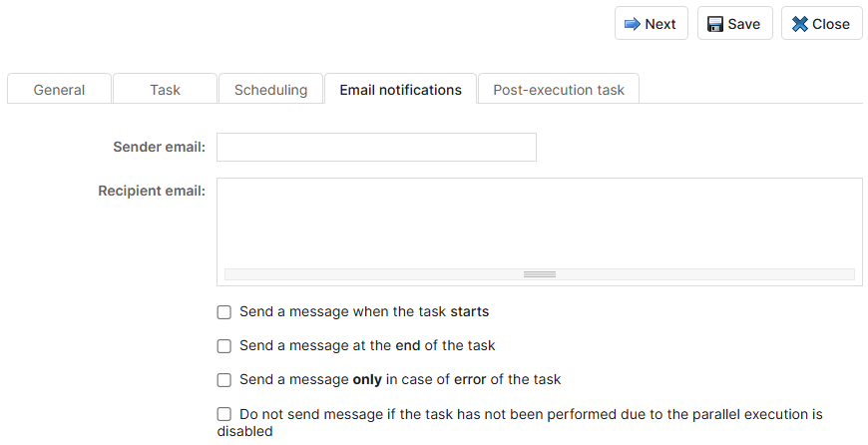The width and height of the screenshot is (868, 445).
Task: Grab the recipient box resize handle bar
Action: tap(539, 274)
